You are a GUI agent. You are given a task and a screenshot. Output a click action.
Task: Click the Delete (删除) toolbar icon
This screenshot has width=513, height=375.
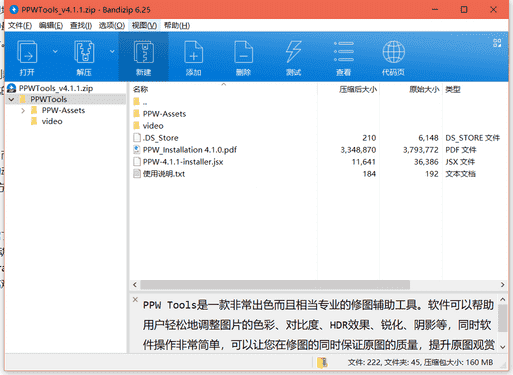click(244, 52)
